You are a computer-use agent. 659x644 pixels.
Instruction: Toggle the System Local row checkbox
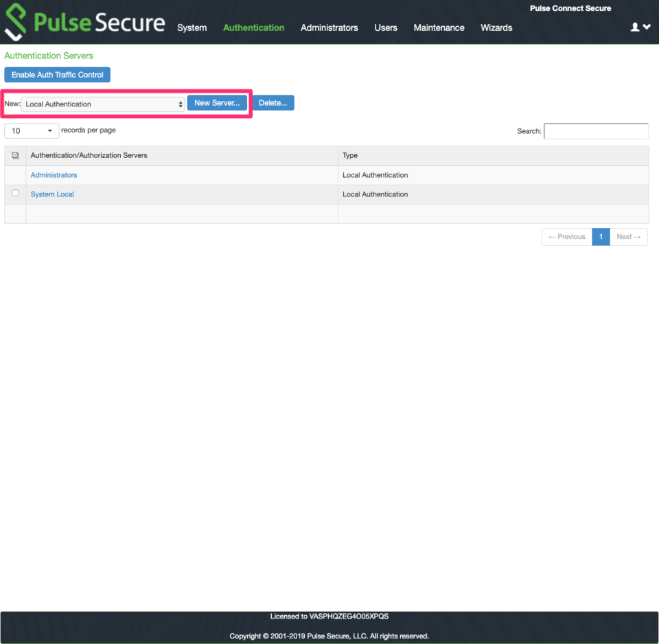[x=14, y=193]
